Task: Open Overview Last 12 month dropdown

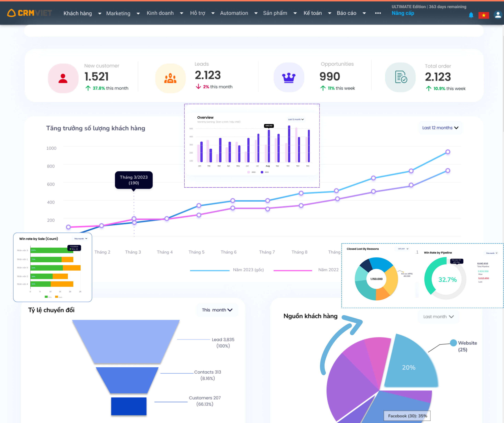Action: [x=296, y=120]
